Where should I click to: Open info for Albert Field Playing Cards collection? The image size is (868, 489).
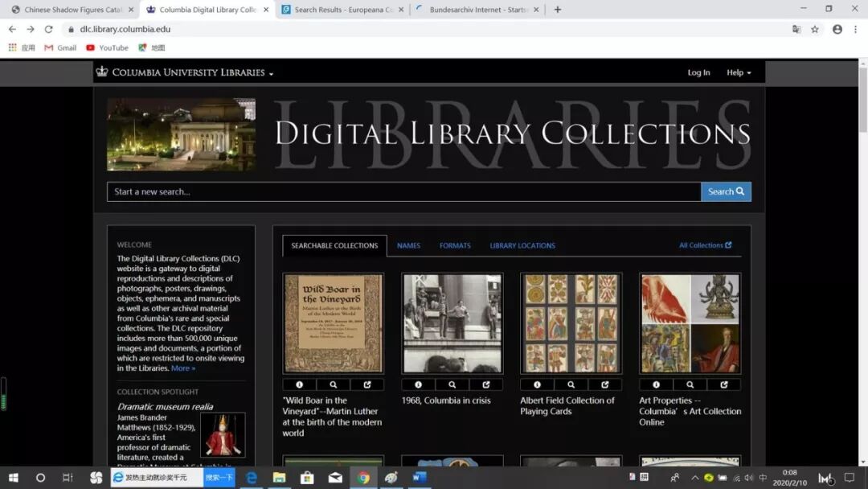pyautogui.click(x=537, y=384)
